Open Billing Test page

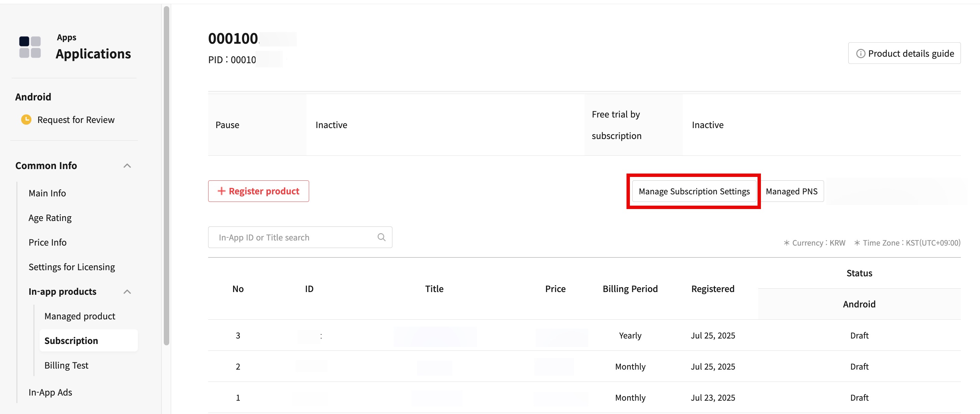point(66,365)
